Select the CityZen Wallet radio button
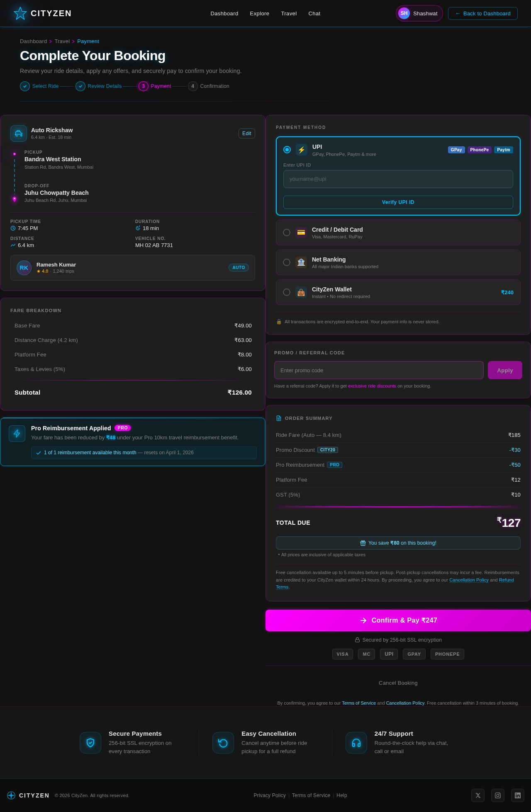 pos(287,292)
